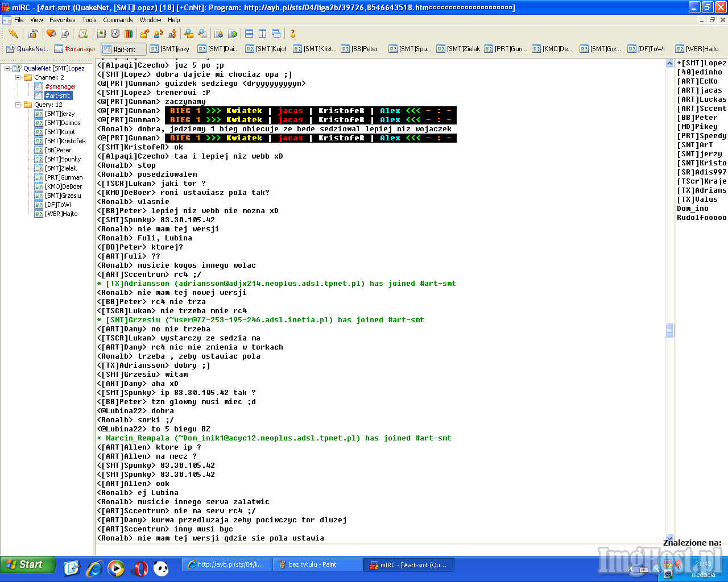Select [ART]EcKo in the nick list
This screenshot has height=582, width=728.
697,81
